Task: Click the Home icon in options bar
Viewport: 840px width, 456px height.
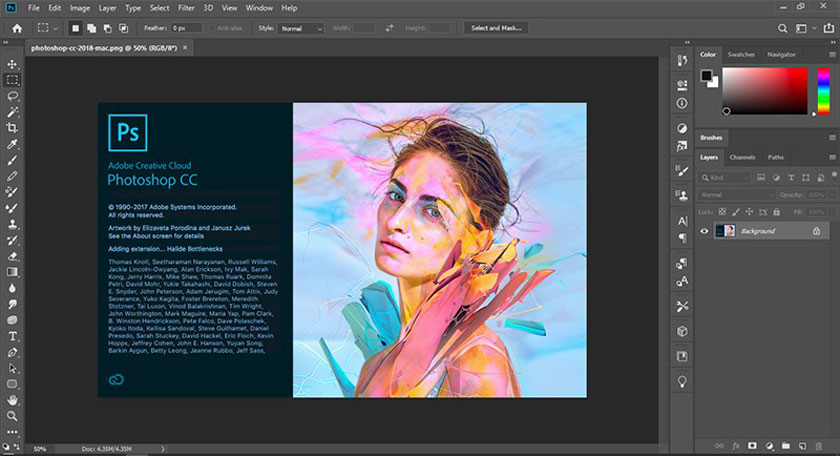Action: 16,28
